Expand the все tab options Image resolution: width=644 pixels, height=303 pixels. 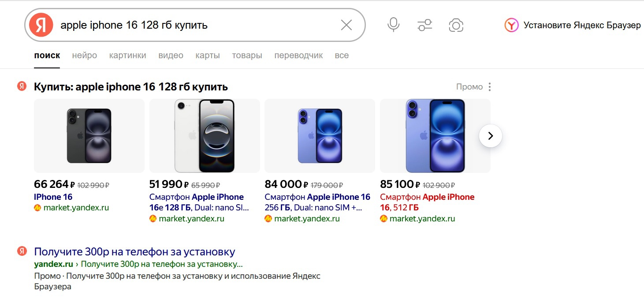click(342, 56)
